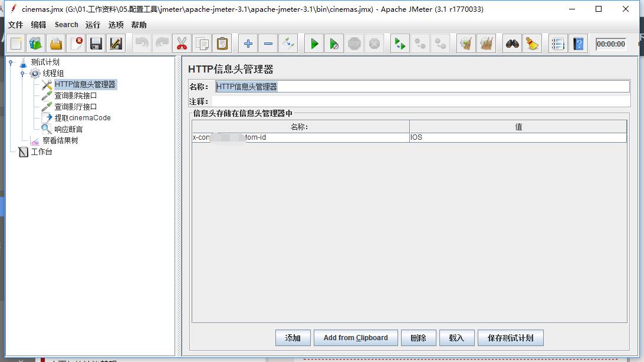Click the Close test plan icon

point(77,44)
